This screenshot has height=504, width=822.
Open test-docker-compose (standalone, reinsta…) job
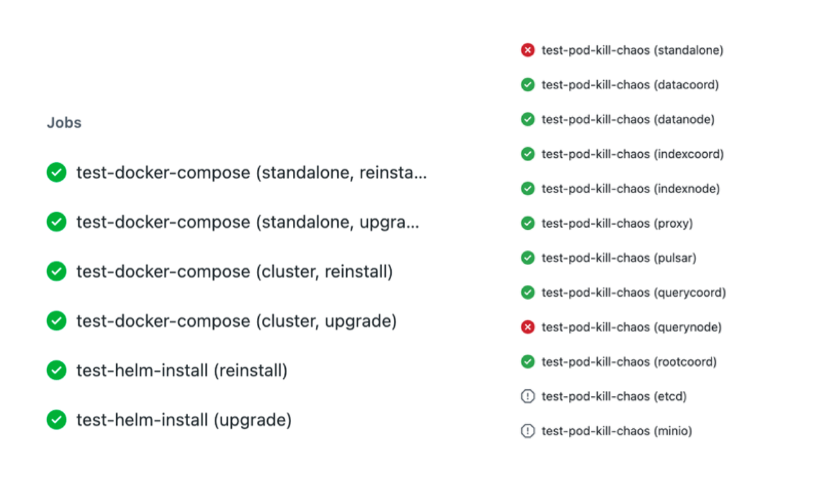point(251,173)
